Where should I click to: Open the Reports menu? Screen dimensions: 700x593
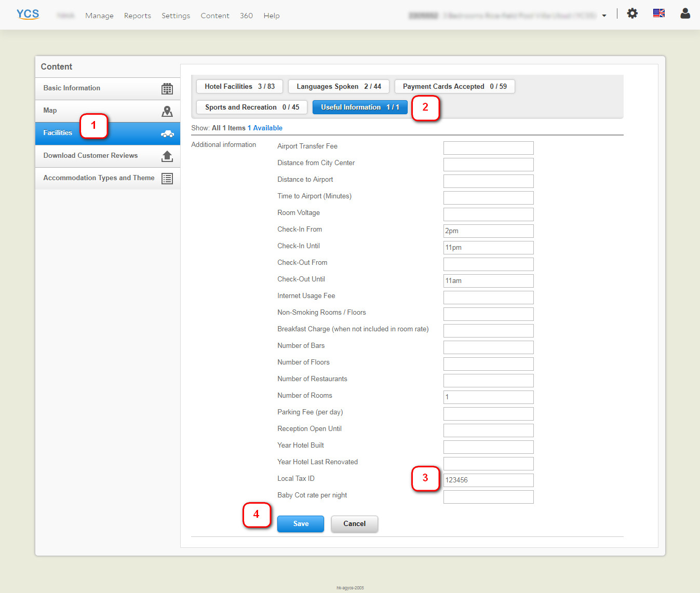[x=137, y=16]
